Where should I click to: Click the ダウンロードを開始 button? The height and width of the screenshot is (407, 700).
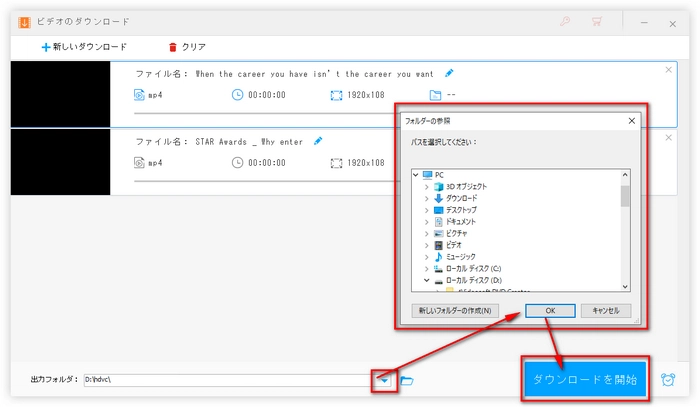(585, 380)
